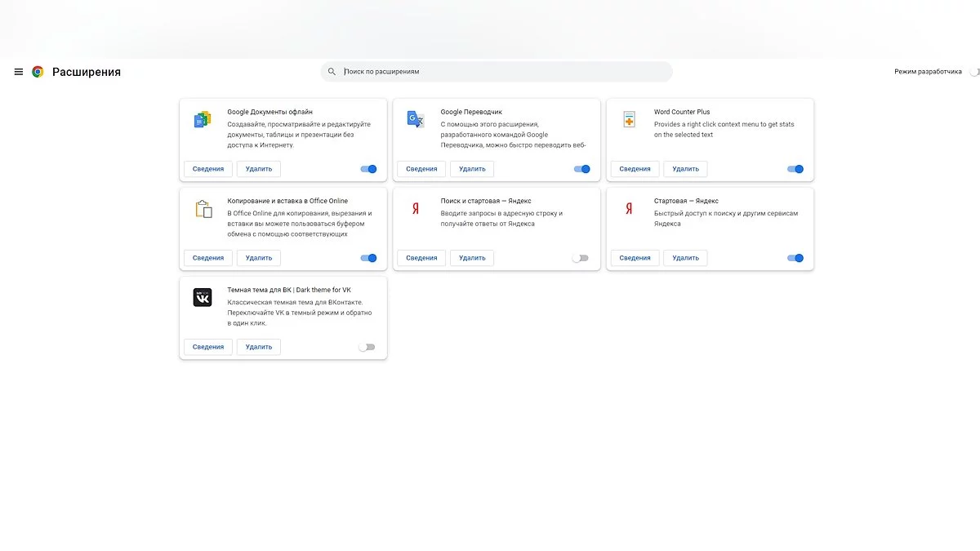This screenshot has height=551, width=980.
Task: Click the Chrome logo next to Расширения
Action: (38, 72)
